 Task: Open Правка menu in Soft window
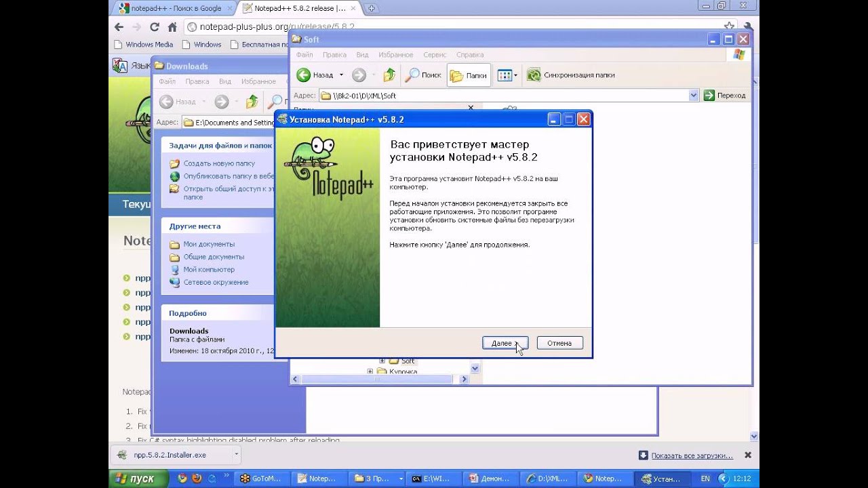(334, 55)
